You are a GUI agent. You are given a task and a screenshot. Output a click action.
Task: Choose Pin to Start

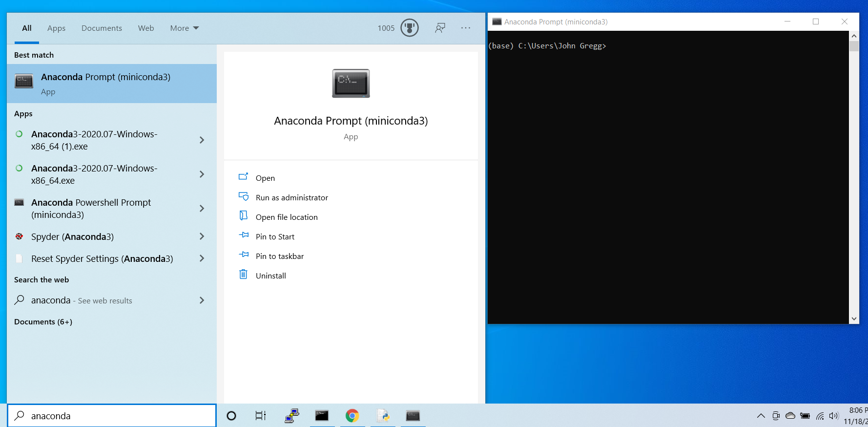tap(275, 236)
